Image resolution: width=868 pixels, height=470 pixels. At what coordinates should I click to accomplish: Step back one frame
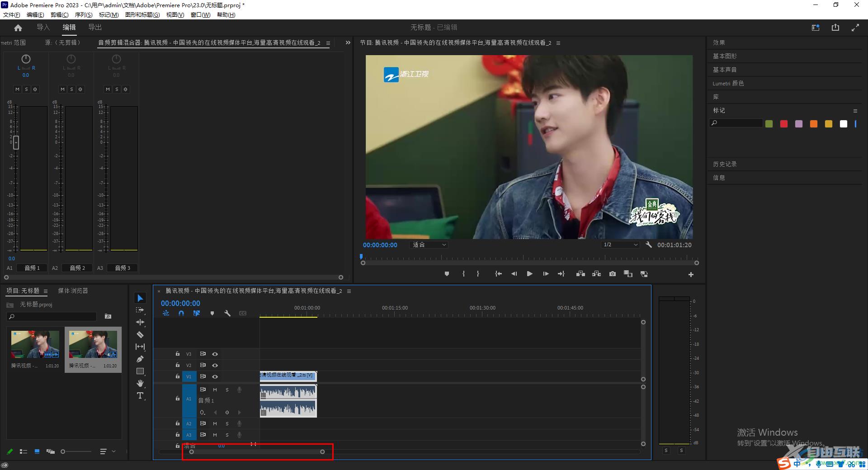click(514, 274)
